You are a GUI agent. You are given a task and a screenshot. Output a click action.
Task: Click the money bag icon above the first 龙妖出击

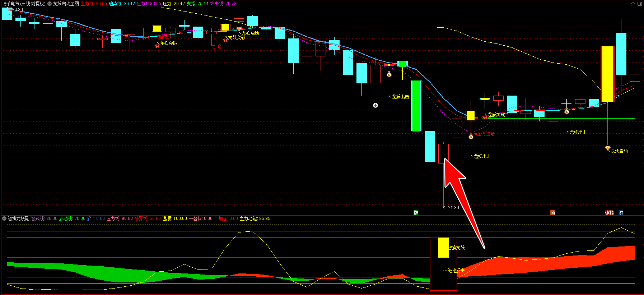point(389,74)
